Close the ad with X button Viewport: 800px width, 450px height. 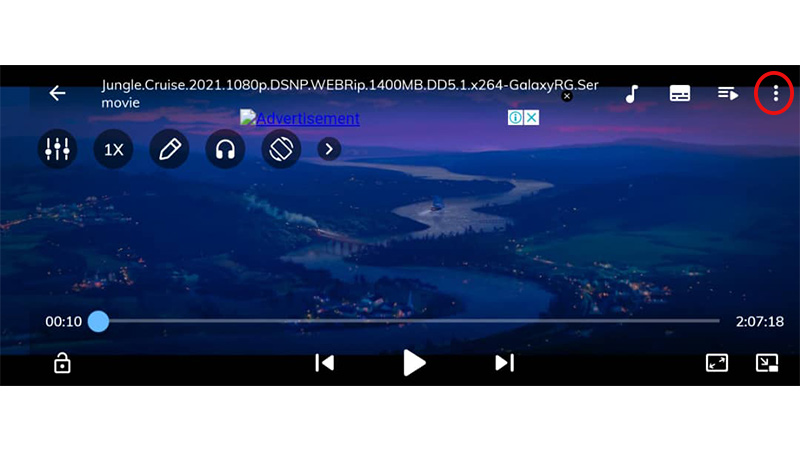pyautogui.click(x=532, y=118)
